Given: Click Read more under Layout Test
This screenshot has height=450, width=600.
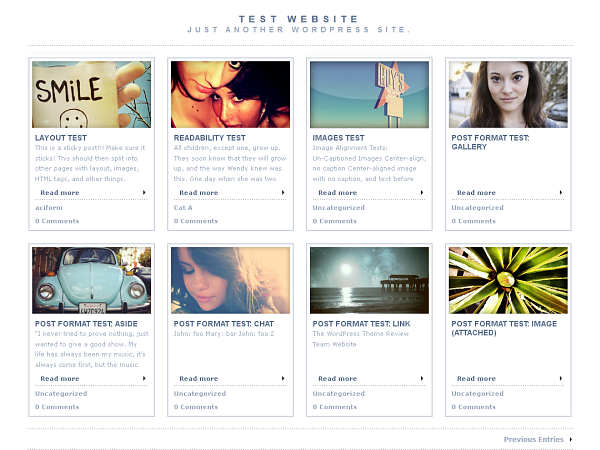Looking at the screenshot, I should point(60,193).
